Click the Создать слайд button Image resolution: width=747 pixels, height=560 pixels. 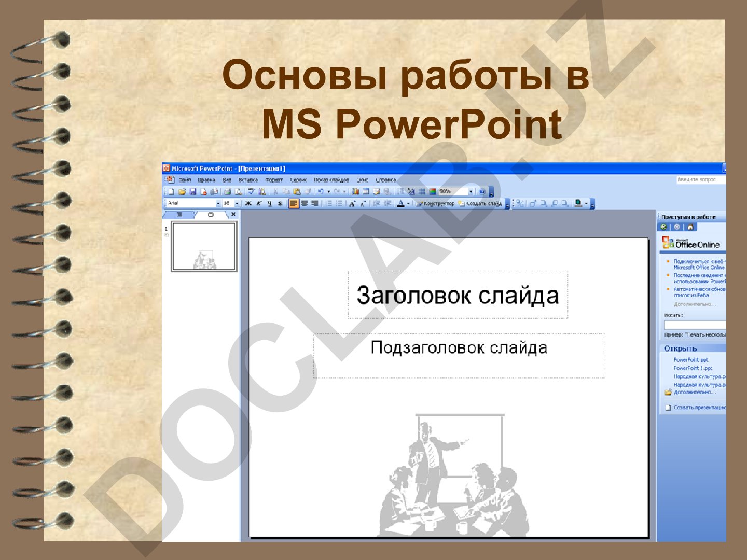click(x=480, y=203)
